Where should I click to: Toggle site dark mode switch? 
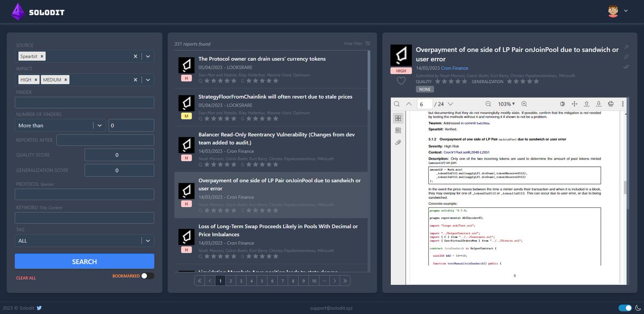(625, 308)
